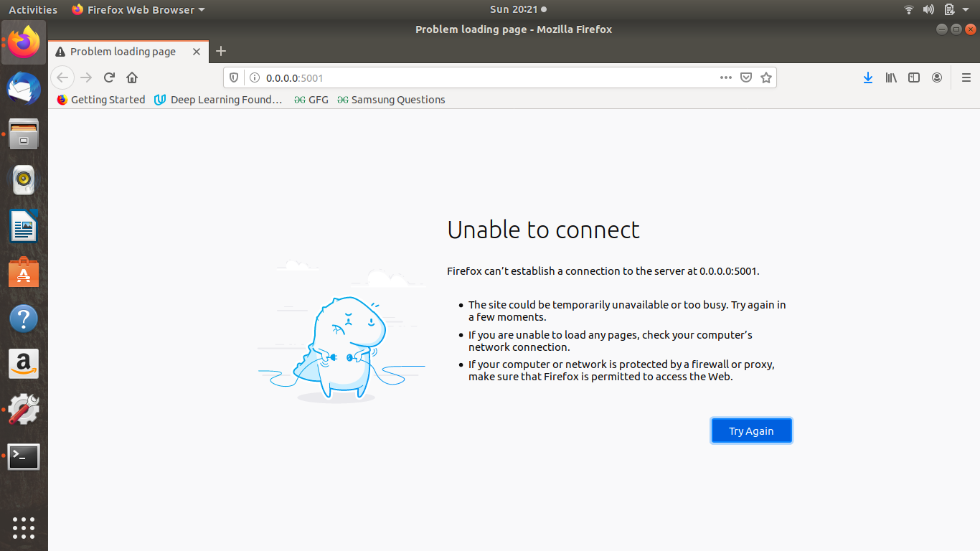Viewport: 980px width, 551px height.
Task: Save page to Pocket icon
Action: coord(746,77)
